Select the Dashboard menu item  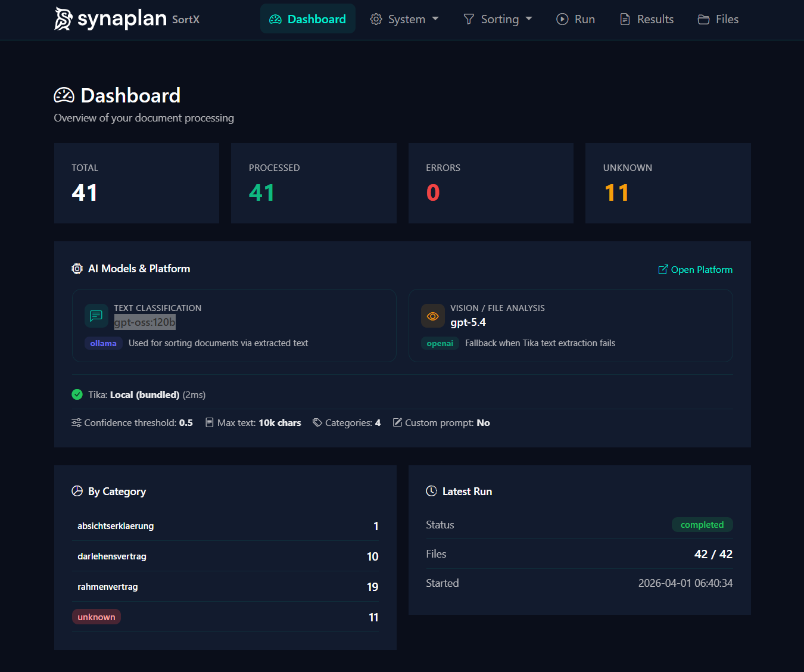308,18
